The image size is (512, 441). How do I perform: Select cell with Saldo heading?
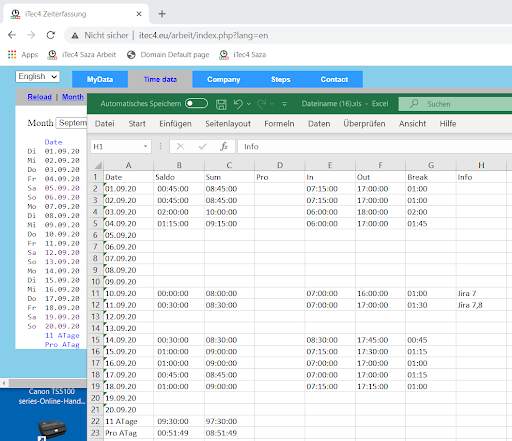(x=179, y=177)
